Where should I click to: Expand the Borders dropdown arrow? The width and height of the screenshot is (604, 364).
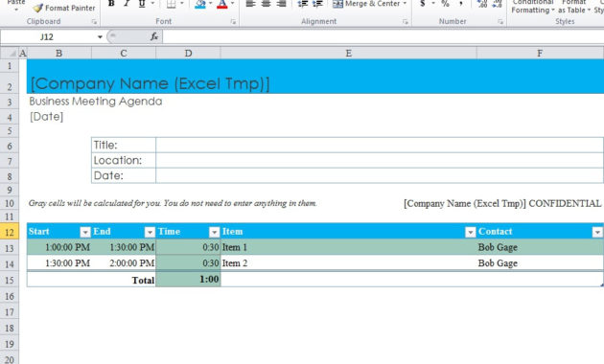(x=182, y=4)
